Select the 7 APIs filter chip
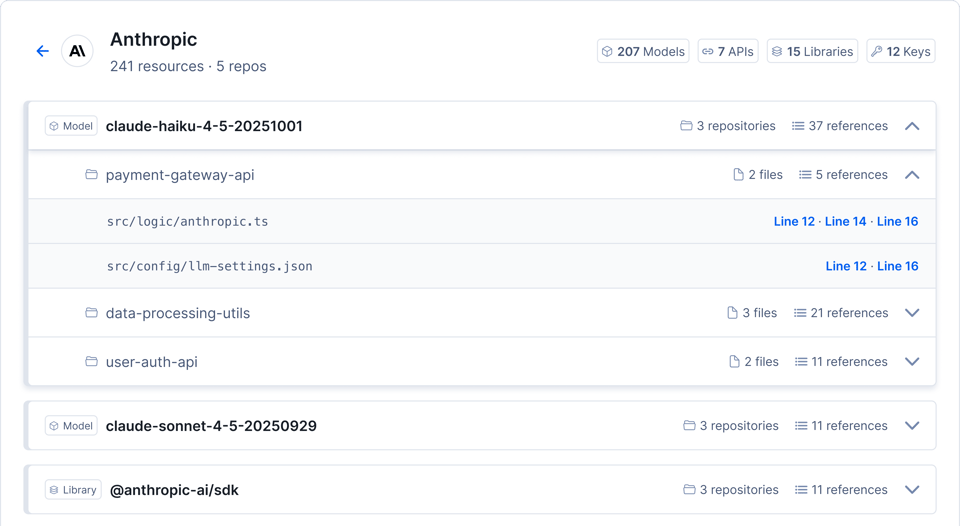 click(x=728, y=51)
